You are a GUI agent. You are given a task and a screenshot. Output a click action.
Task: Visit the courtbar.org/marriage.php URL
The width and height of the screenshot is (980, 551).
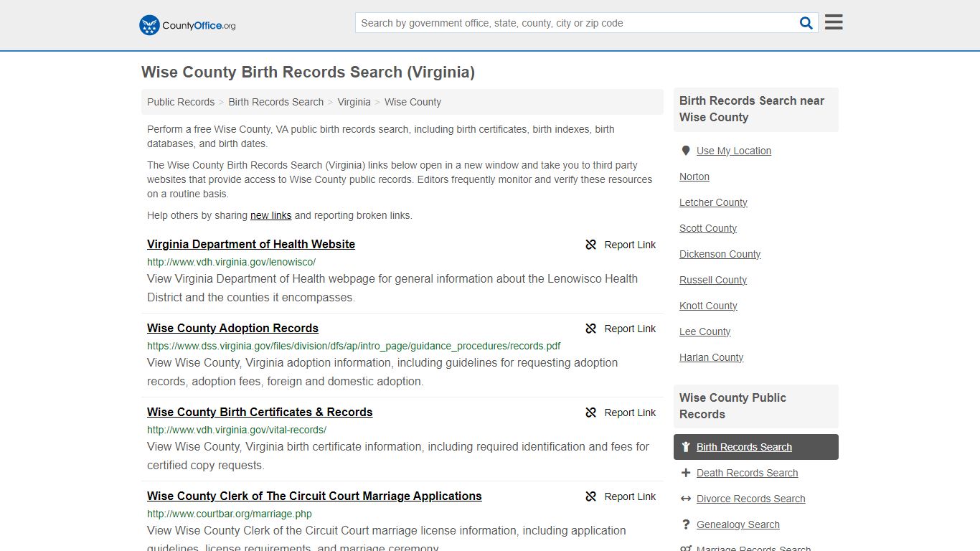click(230, 514)
